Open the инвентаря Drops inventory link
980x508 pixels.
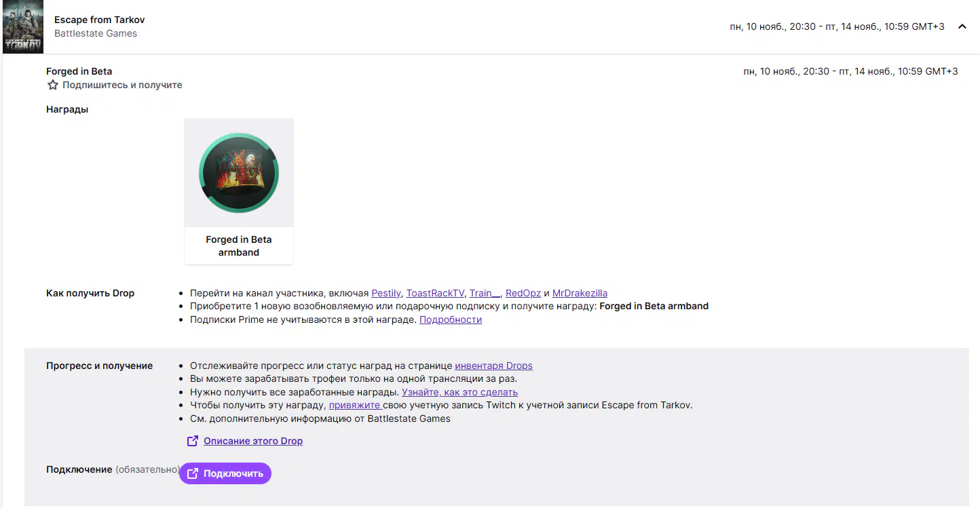(493, 366)
